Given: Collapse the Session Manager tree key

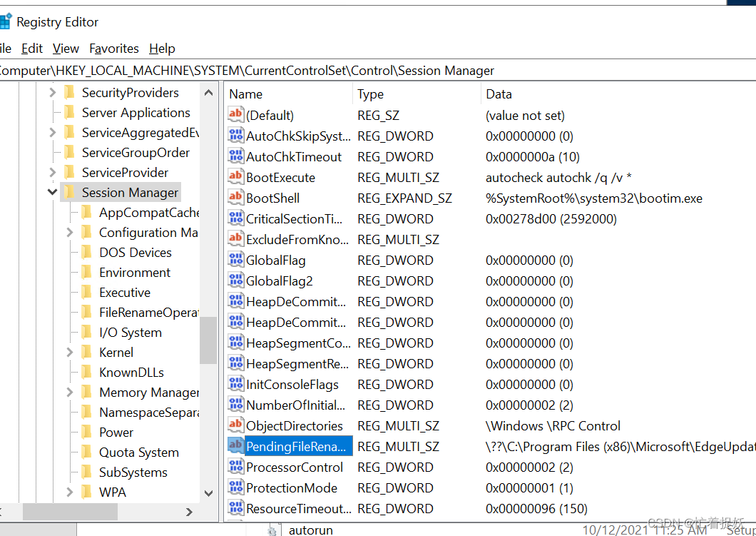Looking at the screenshot, I should [x=52, y=192].
